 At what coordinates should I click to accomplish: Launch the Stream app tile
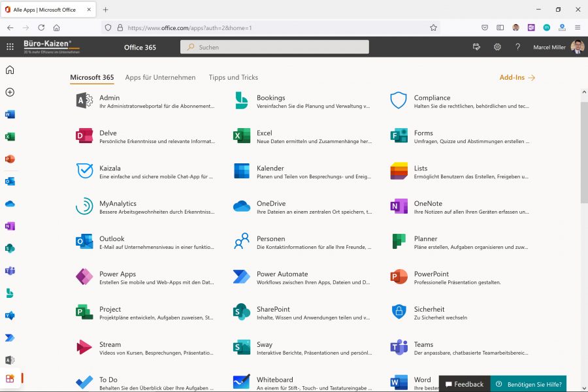[x=146, y=348]
